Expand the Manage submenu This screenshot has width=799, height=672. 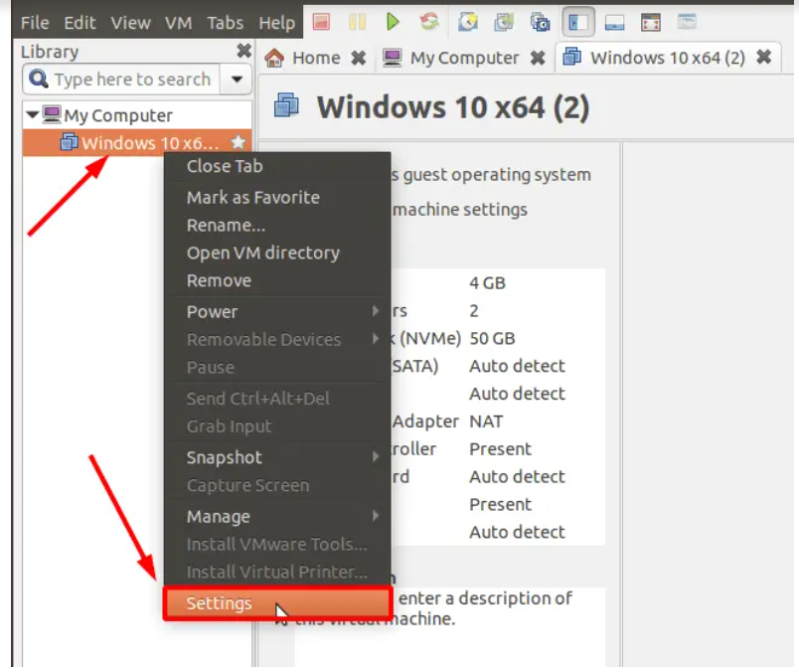tap(277, 517)
